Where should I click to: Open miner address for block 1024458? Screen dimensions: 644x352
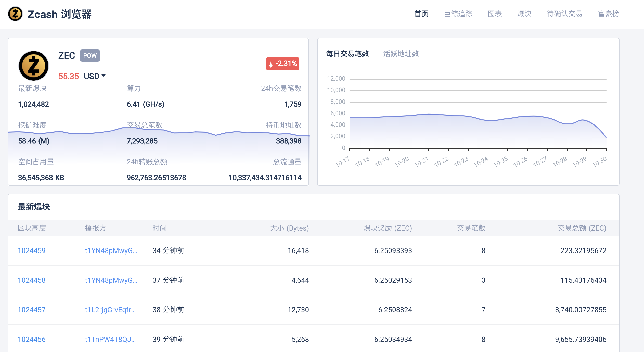pos(111,280)
